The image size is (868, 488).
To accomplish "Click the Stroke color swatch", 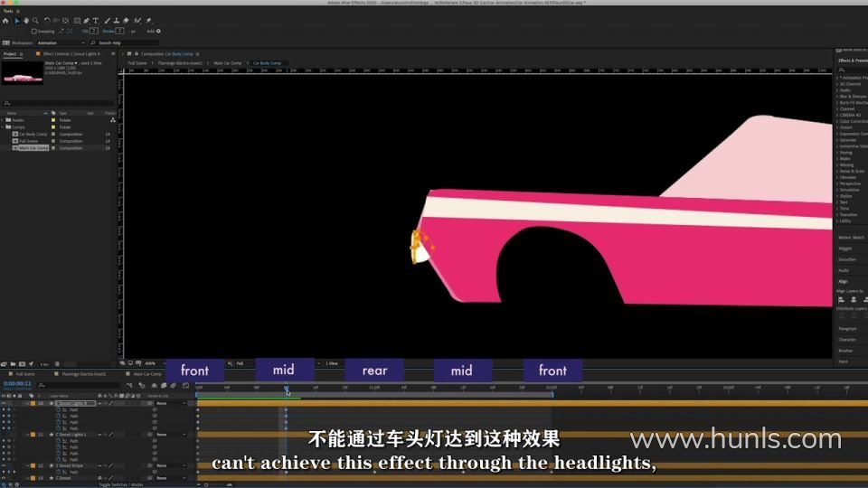I will tap(119, 31).
